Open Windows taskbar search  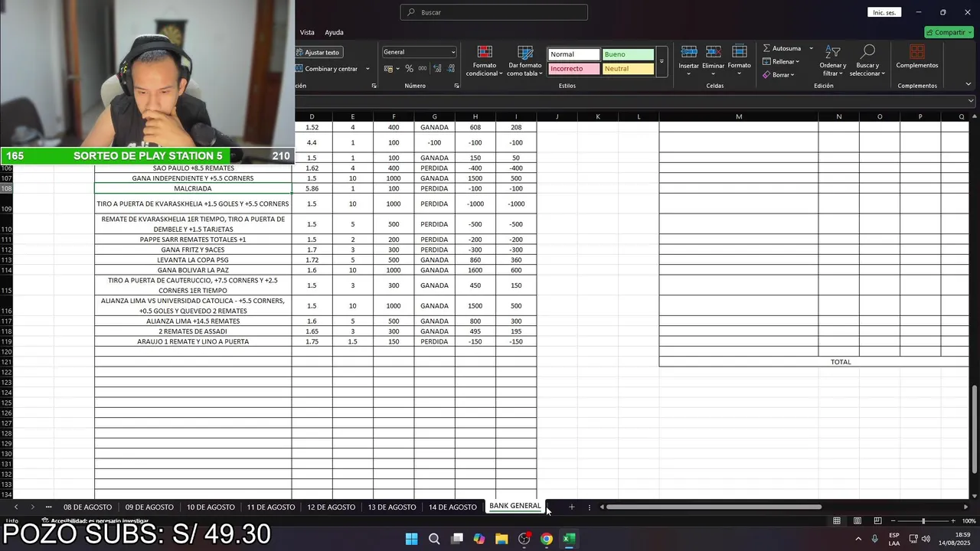point(434,539)
